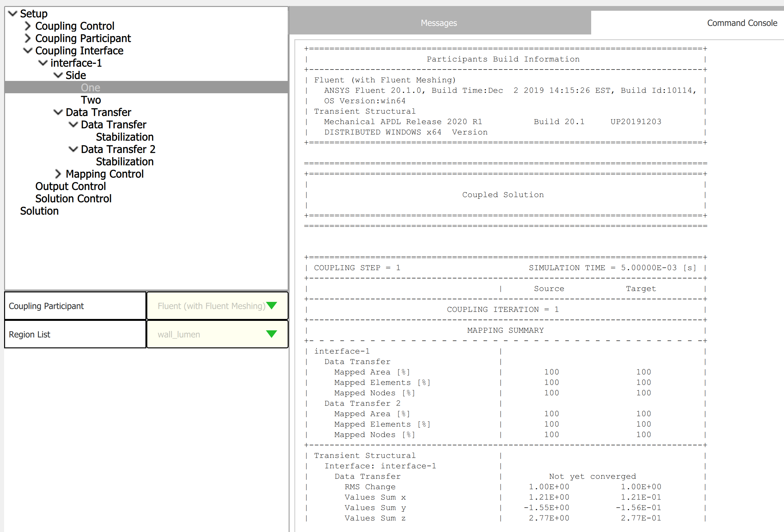Expand the Coupling Control node
Screen dimensions: 784x532
(x=28, y=26)
